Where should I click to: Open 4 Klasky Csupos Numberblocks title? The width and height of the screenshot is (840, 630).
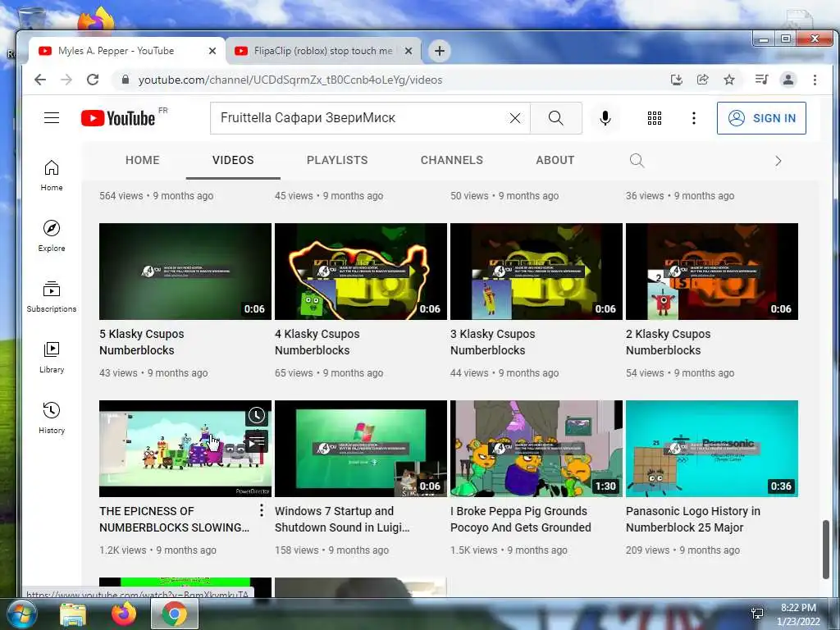[x=317, y=342]
